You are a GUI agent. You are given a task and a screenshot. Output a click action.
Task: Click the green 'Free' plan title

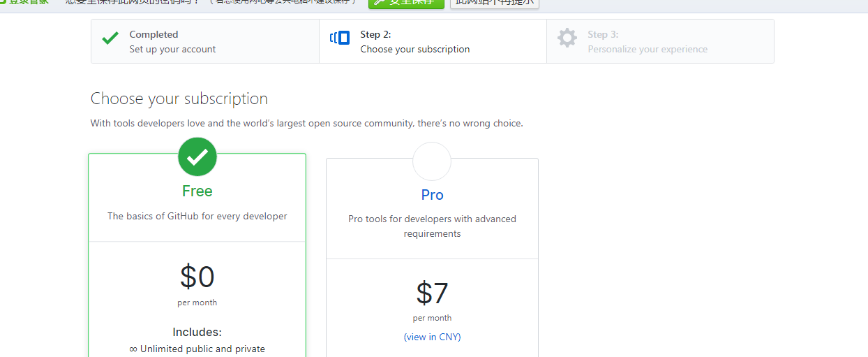(x=197, y=191)
